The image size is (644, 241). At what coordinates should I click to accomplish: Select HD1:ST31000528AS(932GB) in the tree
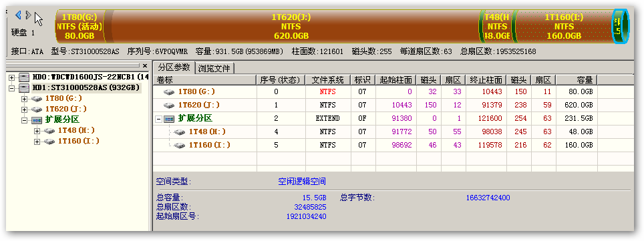87,87
